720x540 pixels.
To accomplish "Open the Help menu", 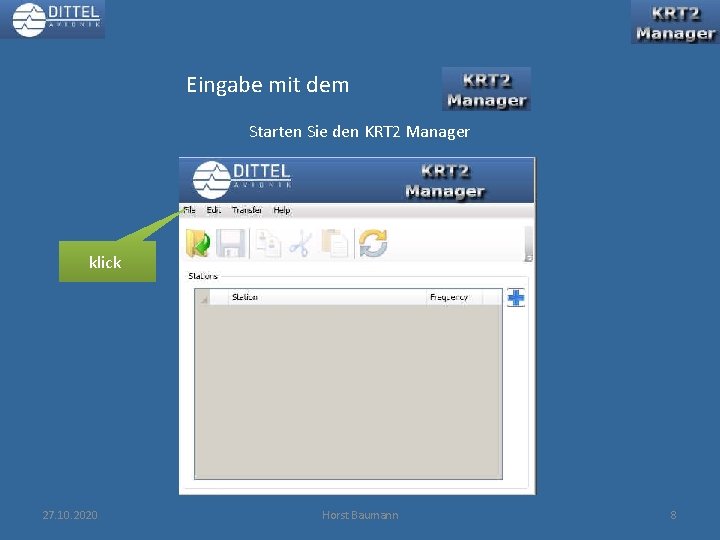I will [x=282, y=210].
